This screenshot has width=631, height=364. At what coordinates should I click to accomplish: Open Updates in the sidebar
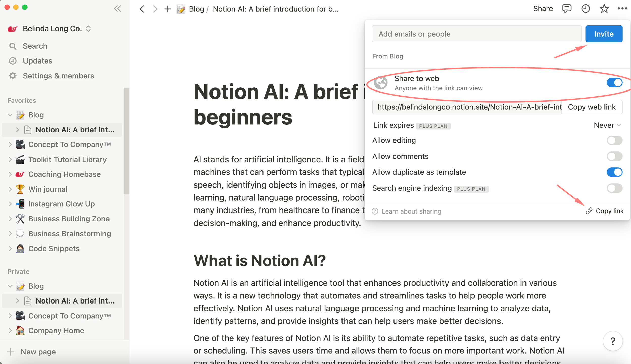click(x=38, y=61)
